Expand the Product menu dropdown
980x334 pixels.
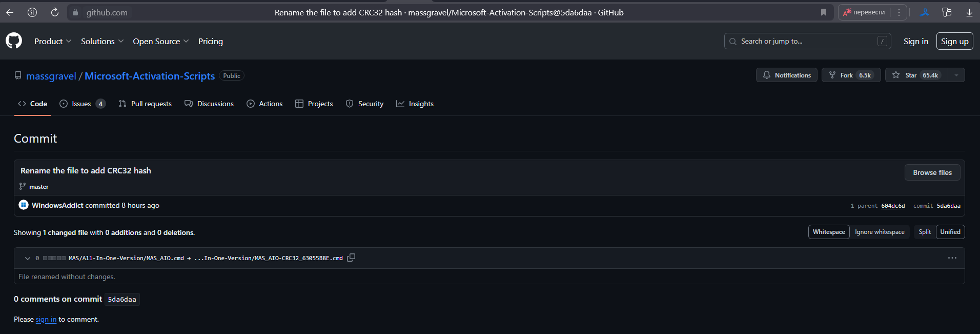point(53,41)
